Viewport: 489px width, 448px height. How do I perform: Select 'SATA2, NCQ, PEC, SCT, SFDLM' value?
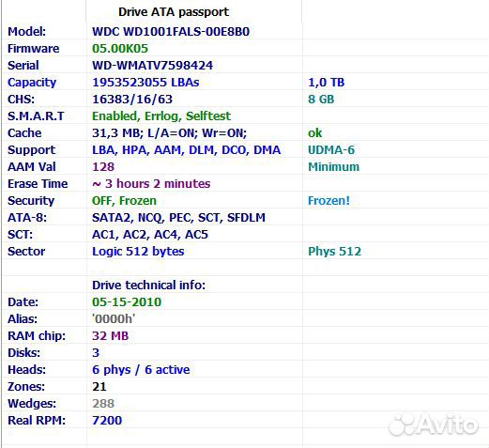(178, 218)
